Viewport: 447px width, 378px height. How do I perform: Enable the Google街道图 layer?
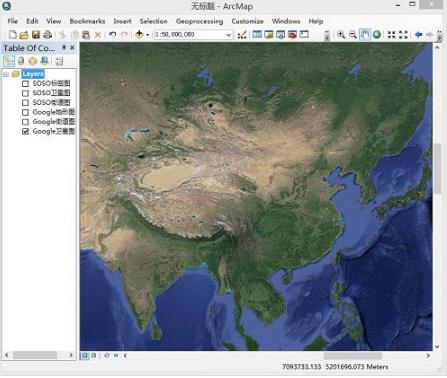pos(25,122)
